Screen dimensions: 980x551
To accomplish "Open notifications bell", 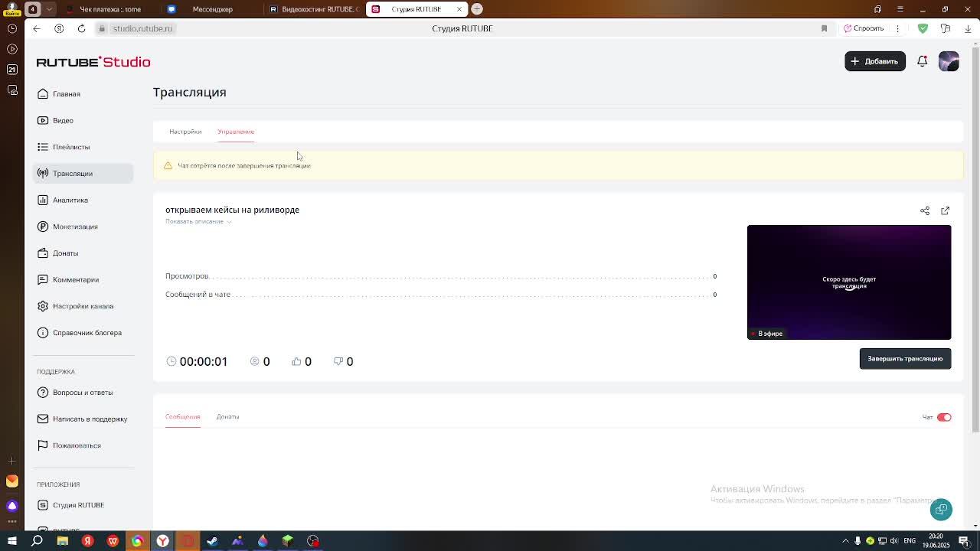I will 923,61.
